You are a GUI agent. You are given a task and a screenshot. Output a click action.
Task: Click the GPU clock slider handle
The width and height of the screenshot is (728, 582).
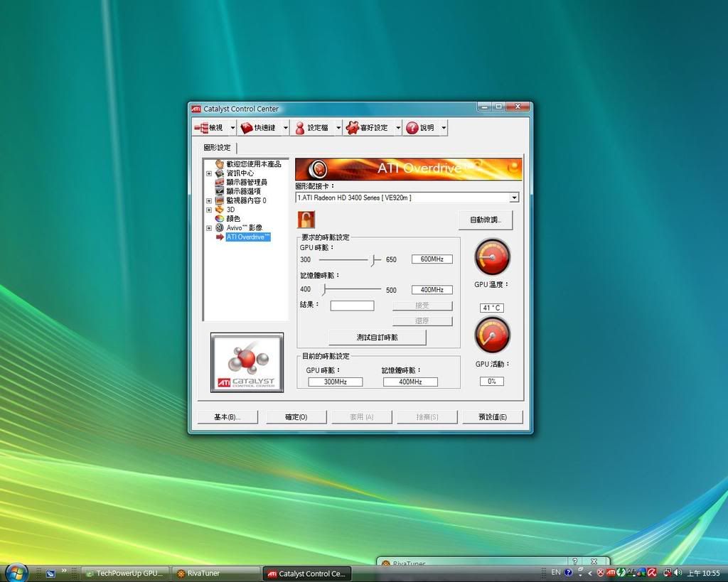(x=374, y=260)
